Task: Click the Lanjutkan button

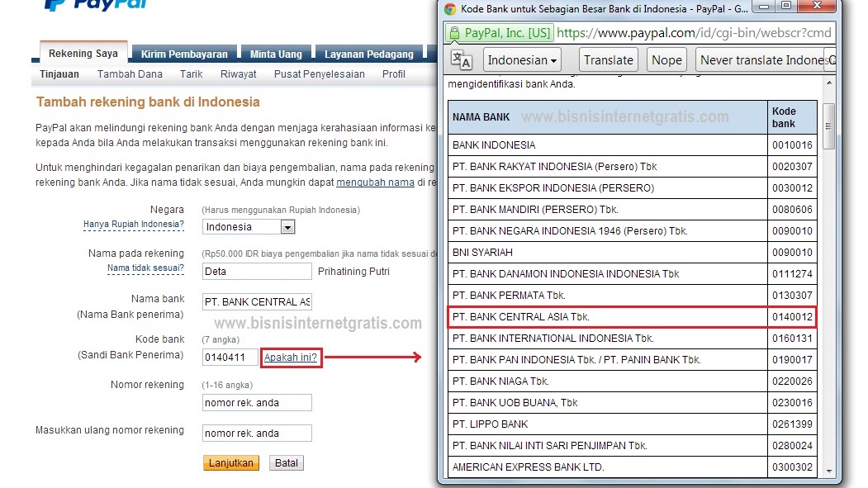Action: tap(231, 463)
